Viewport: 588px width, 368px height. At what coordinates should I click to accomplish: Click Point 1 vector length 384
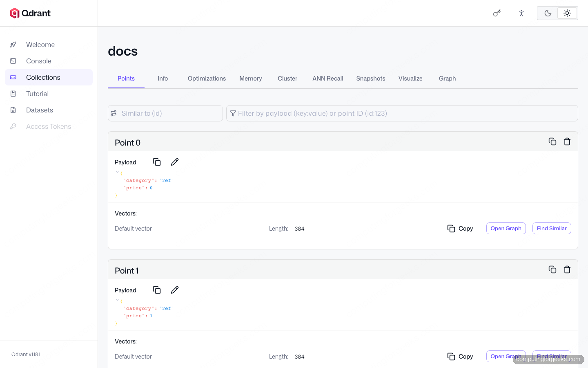pyautogui.click(x=299, y=357)
